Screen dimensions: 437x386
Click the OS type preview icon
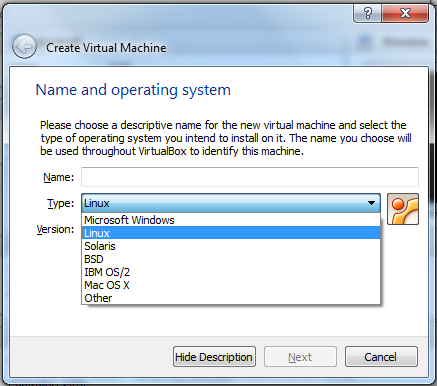(403, 209)
